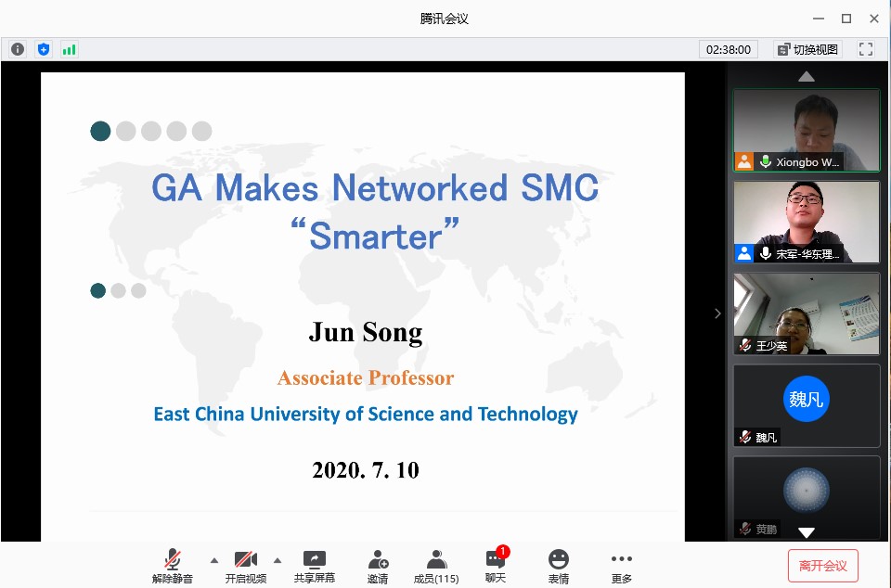Open the Emoji reactions (表情) menu
Viewport: 891px width, 588px height.
click(x=558, y=566)
